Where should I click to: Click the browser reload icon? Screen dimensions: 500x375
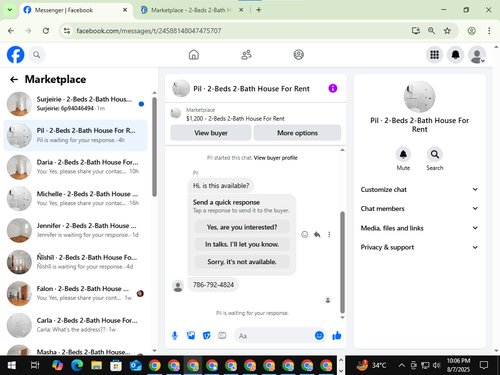46,31
